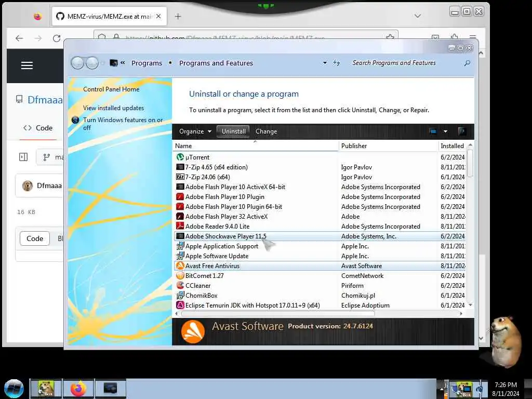Open the Organize dropdown menu
This screenshot has width=532, height=399.
click(x=195, y=131)
